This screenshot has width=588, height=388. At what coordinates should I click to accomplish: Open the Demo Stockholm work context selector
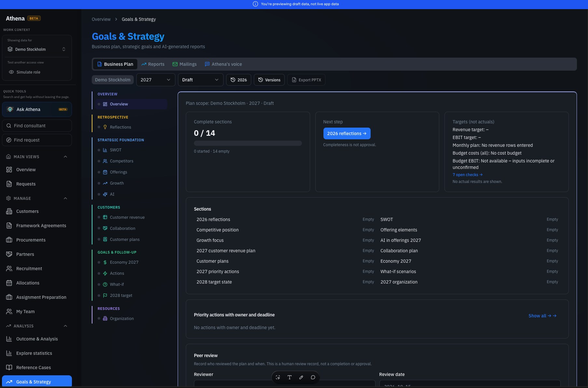(x=37, y=49)
